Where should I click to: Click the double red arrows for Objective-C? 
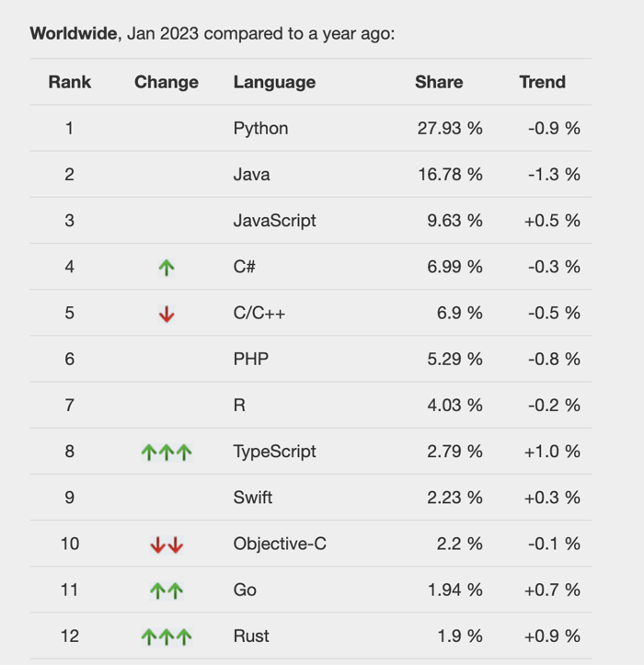167,545
